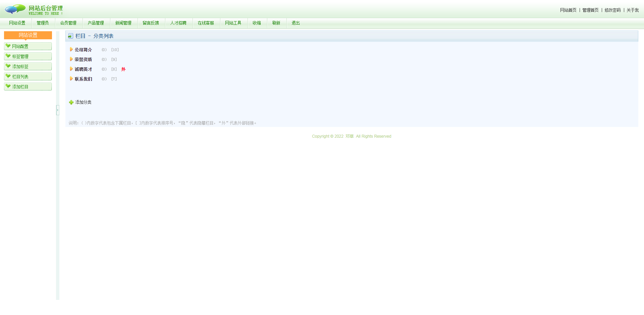Viewport: 644px width, 315px height.
Task: Expand the 荣誉资质 category arrow
Action: pyautogui.click(x=71, y=59)
